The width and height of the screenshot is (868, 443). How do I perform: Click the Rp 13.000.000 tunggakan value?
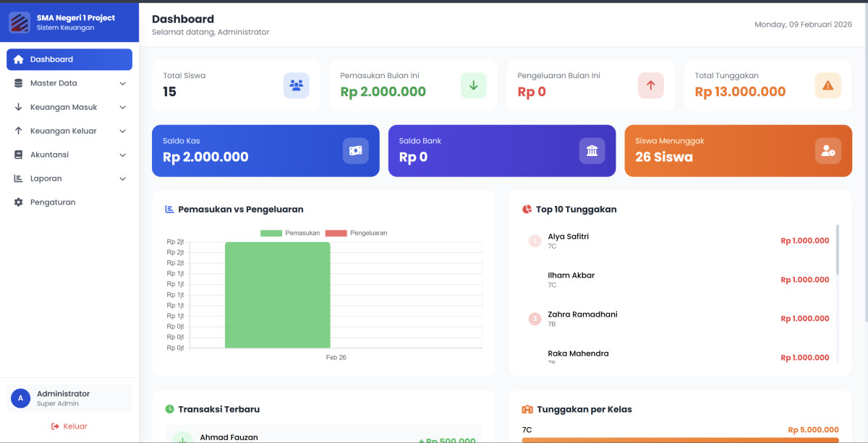740,92
